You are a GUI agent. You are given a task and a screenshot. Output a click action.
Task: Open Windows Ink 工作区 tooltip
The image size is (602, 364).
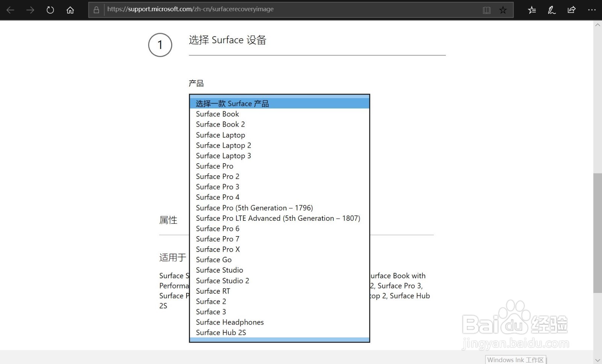tap(516, 360)
